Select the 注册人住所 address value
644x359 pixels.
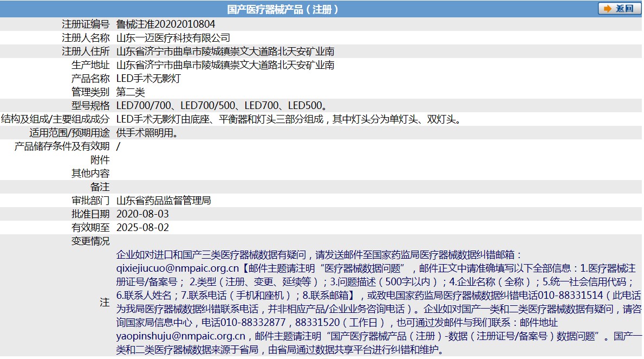[225, 52]
